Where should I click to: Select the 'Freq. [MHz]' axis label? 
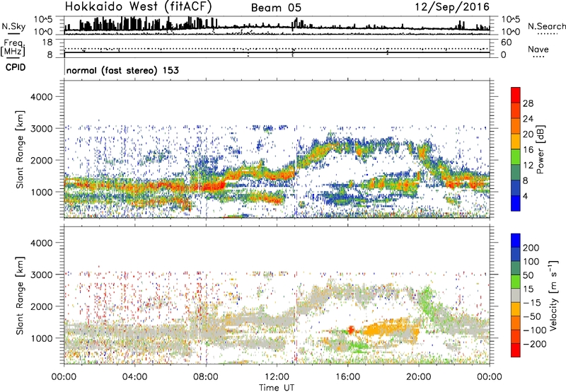(13, 47)
